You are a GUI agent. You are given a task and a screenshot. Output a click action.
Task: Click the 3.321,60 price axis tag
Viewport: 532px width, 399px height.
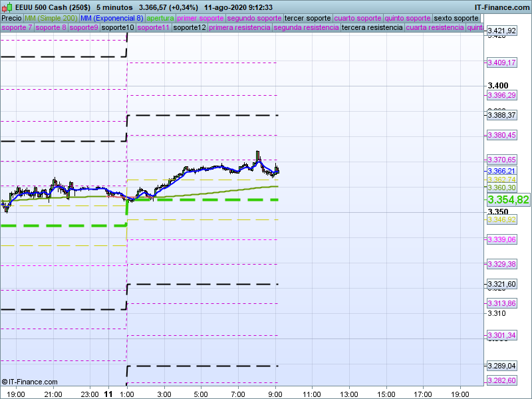click(x=501, y=284)
